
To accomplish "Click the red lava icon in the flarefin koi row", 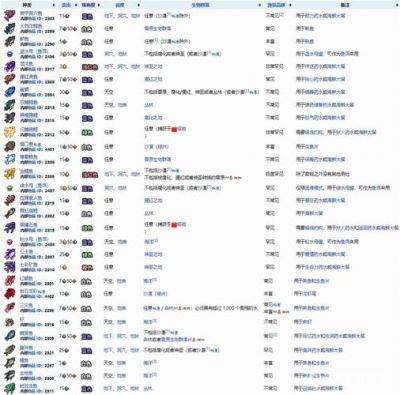I will (x=174, y=129).
